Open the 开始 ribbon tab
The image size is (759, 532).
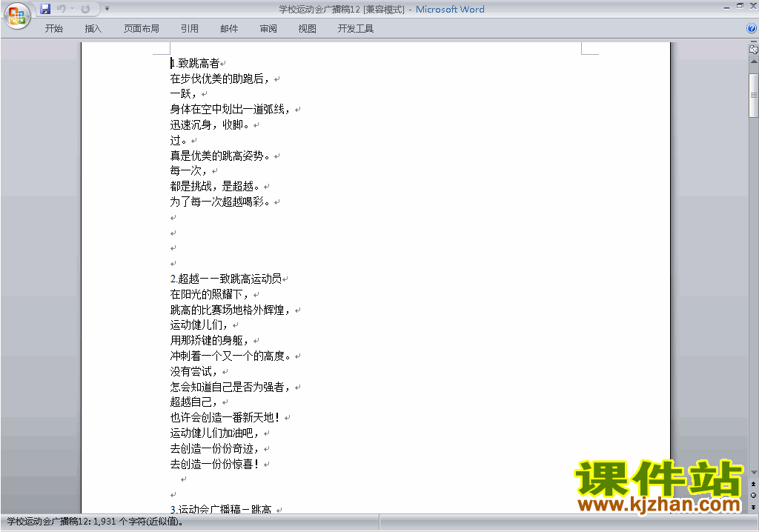tap(53, 29)
